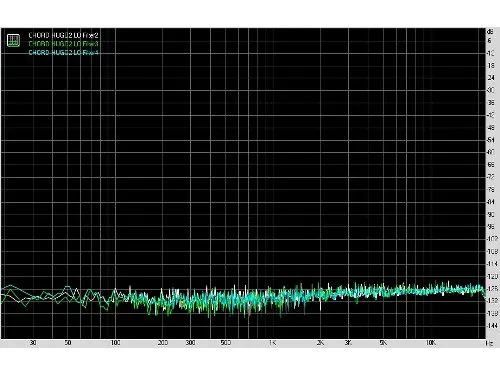Click the 300 label on frequency axis
The height and width of the screenshot is (375, 500).
(x=190, y=343)
